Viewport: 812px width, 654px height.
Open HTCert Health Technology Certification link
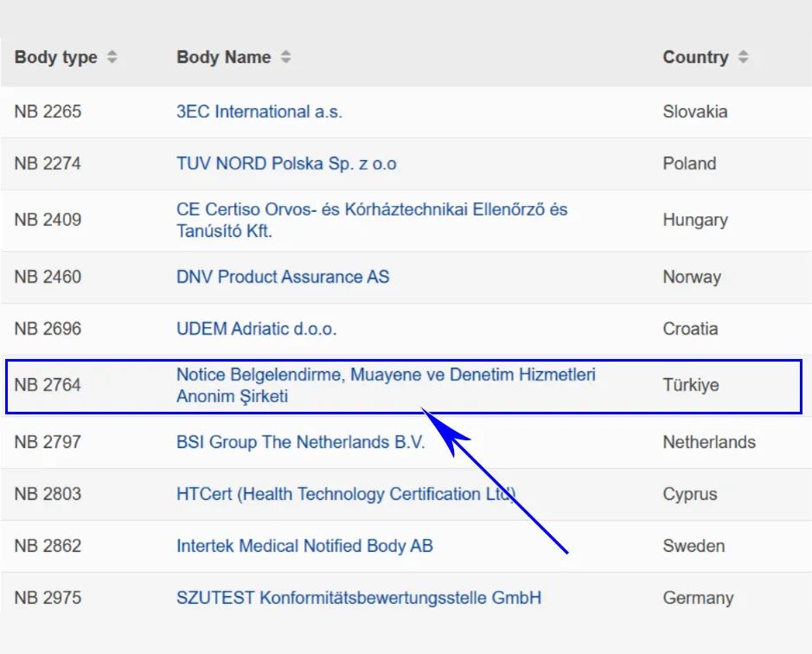coord(346,494)
